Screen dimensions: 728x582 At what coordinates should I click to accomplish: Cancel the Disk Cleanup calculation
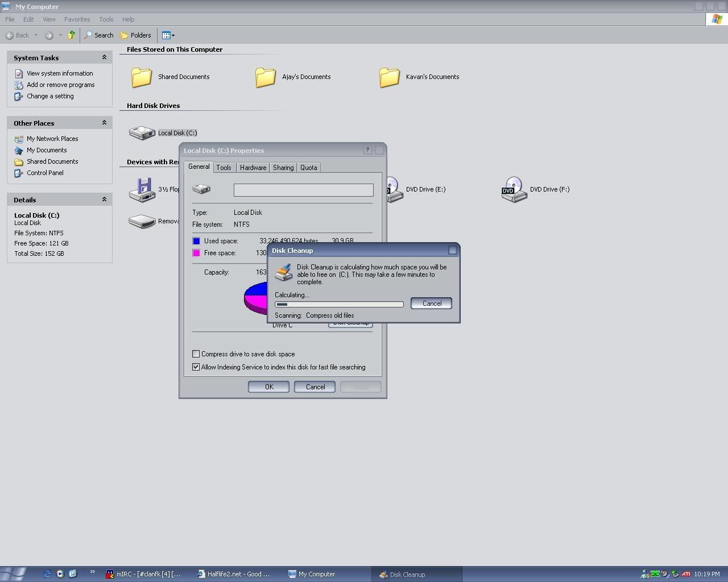(432, 304)
